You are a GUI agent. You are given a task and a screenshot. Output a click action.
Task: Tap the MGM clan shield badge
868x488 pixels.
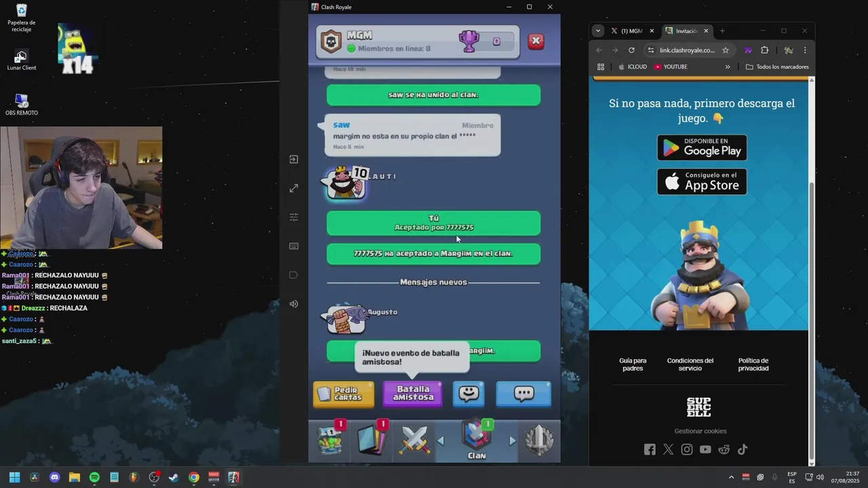pos(331,41)
